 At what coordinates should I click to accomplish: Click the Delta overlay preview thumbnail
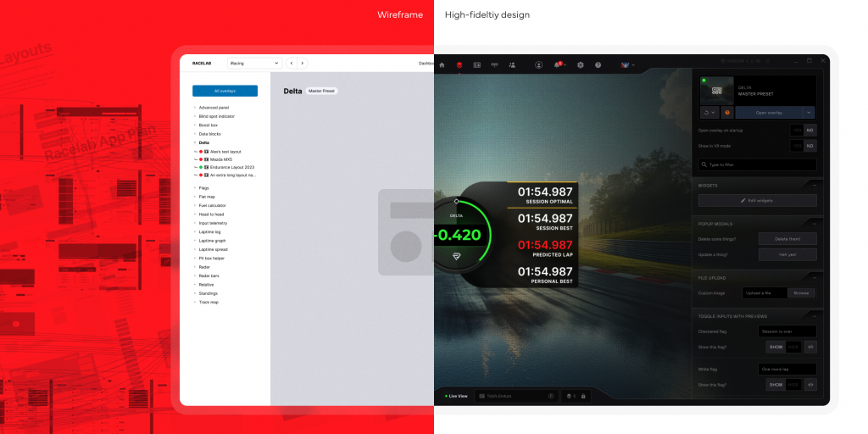click(x=716, y=90)
